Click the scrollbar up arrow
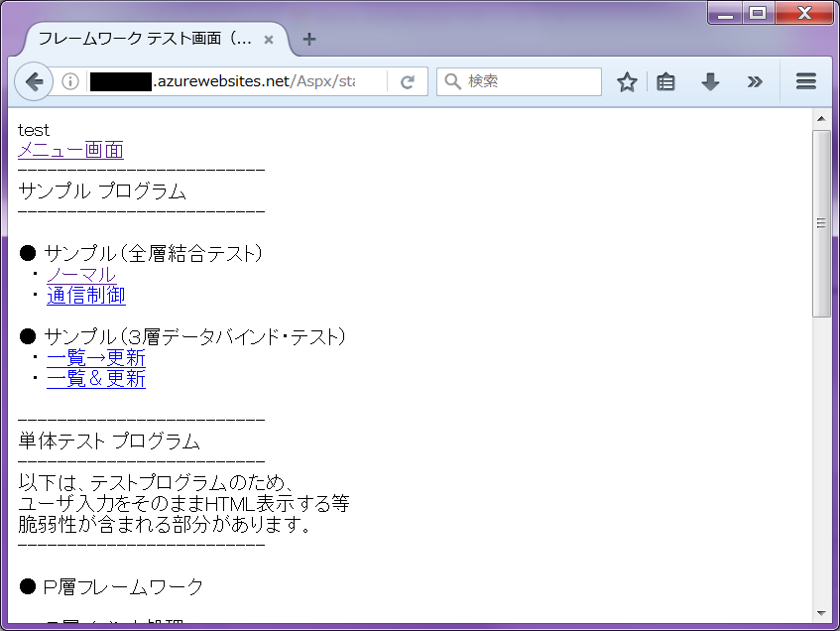This screenshot has width=840, height=631. click(x=821, y=118)
